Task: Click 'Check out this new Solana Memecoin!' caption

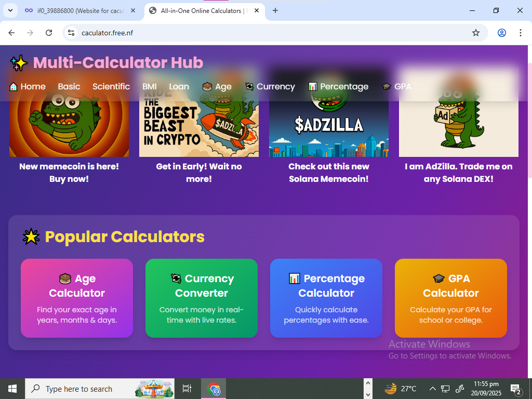Action: (x=329, y=172)
